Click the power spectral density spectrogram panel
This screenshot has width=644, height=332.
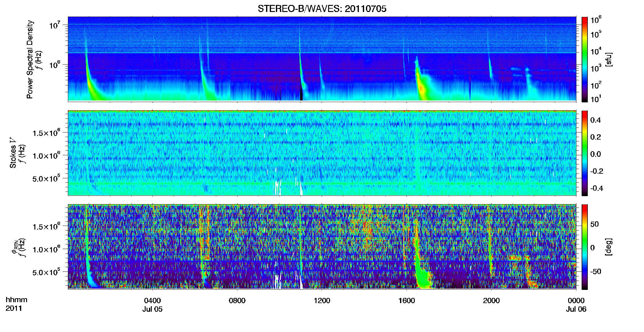click(x=322, y=59)
